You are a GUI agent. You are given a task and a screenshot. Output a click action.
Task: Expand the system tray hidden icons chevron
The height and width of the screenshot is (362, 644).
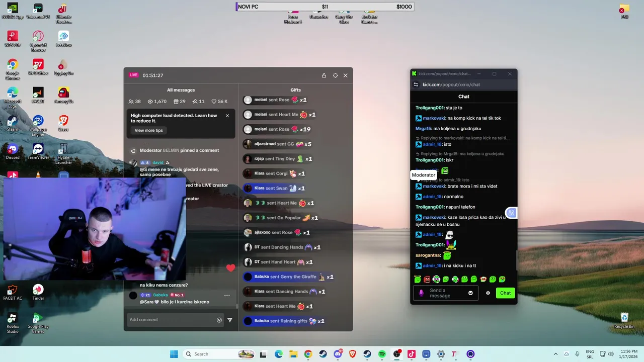tap(555, 354)
